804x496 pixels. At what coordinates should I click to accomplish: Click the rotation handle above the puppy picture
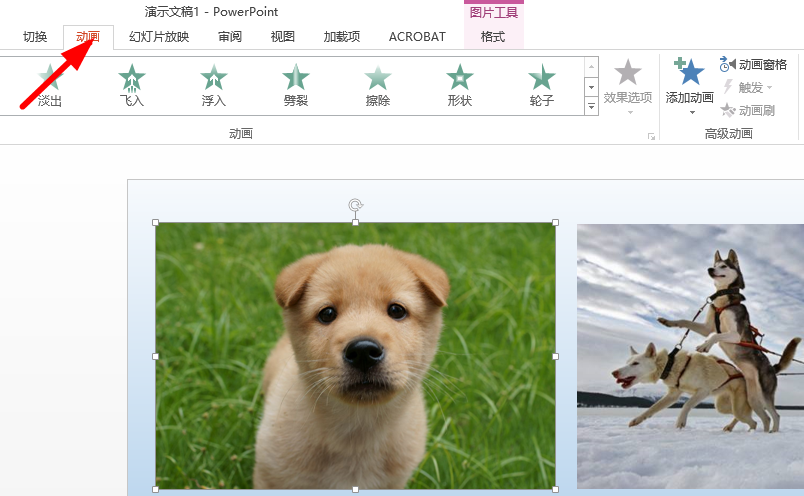pyautogui.click(x=355, y=205)
